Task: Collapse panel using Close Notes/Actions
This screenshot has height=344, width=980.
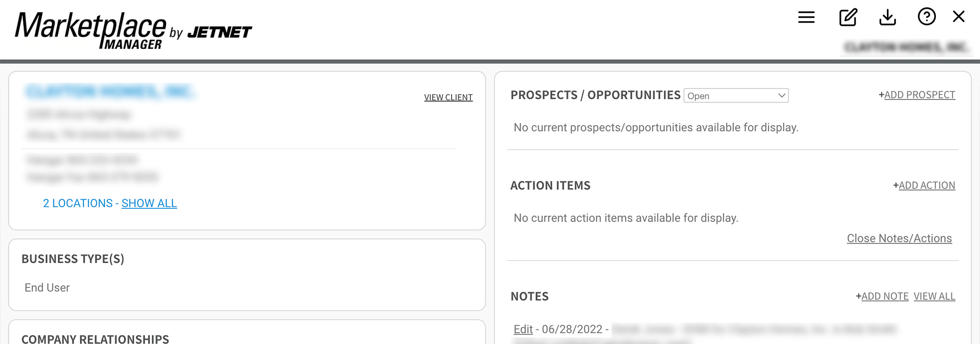Action: tap(899, 238)
